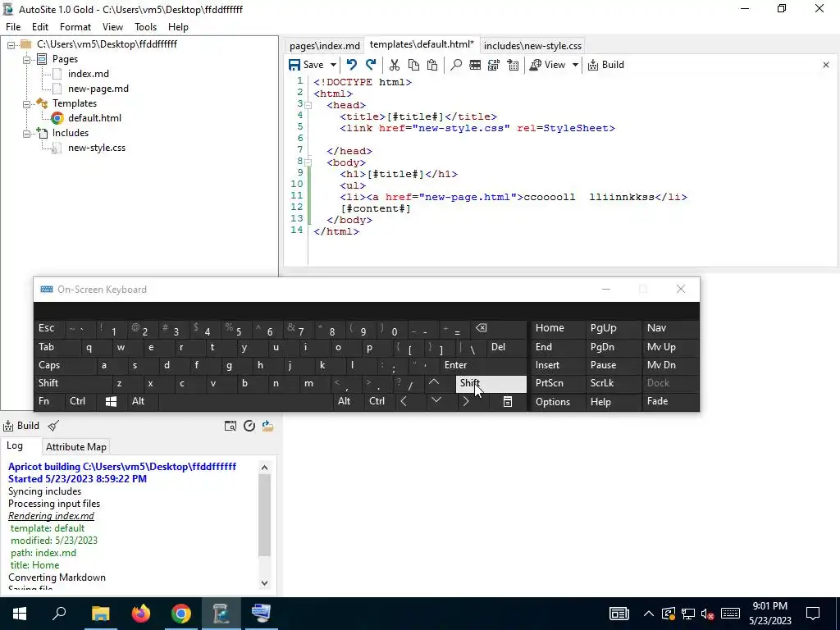Click the Undo arrow in editor toolbar
The height and width of the screenshot is (630, 840).
point(351,65)
